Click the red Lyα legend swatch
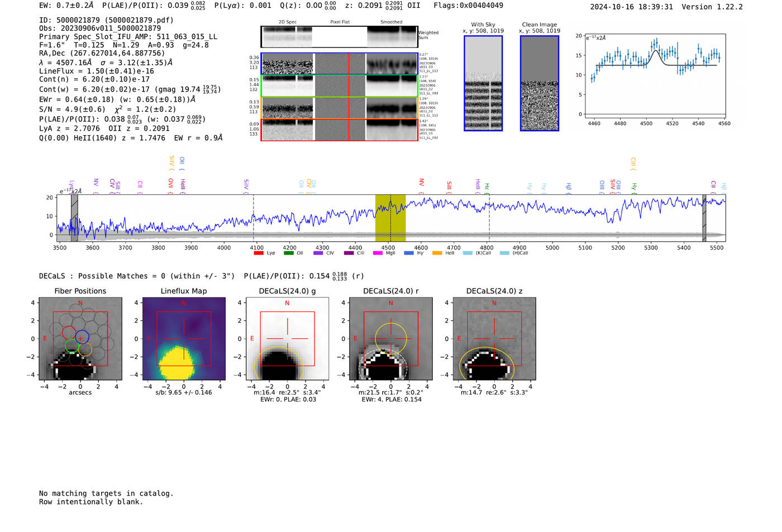Image resolution: width=782 pixels, height=532 pixels. [259, 253]
